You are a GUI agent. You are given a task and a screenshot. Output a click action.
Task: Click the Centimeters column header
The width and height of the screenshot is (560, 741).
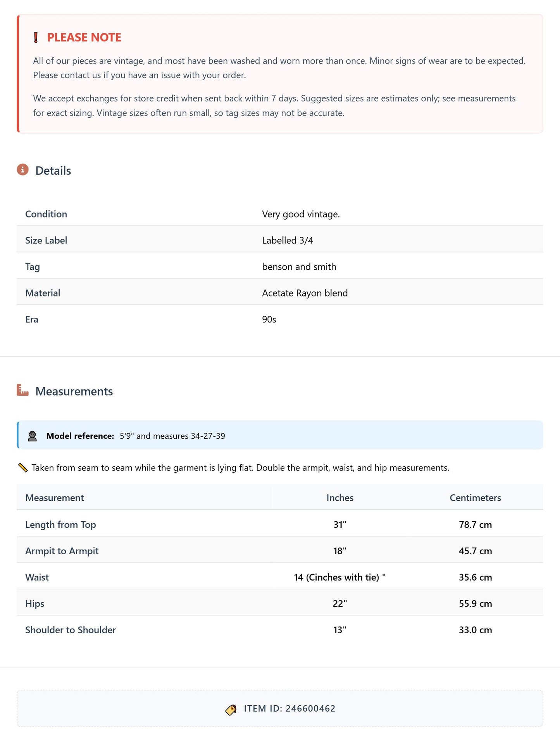[x=475, y=498]
